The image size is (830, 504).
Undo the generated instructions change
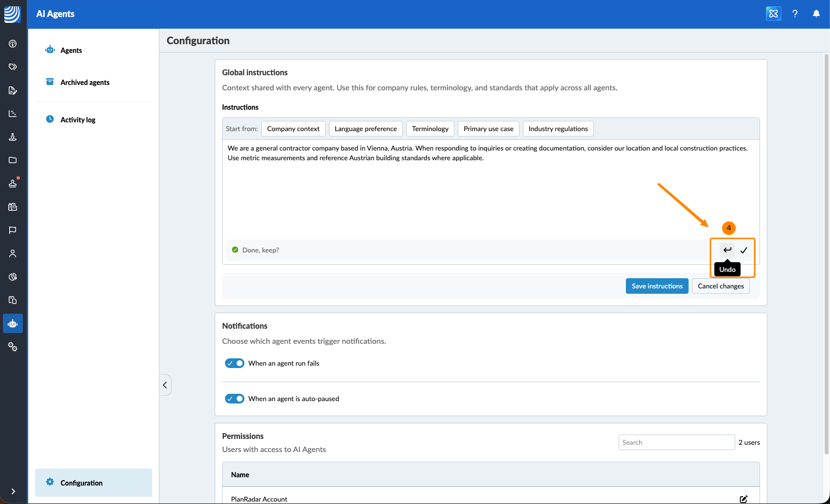click(727, 250)
